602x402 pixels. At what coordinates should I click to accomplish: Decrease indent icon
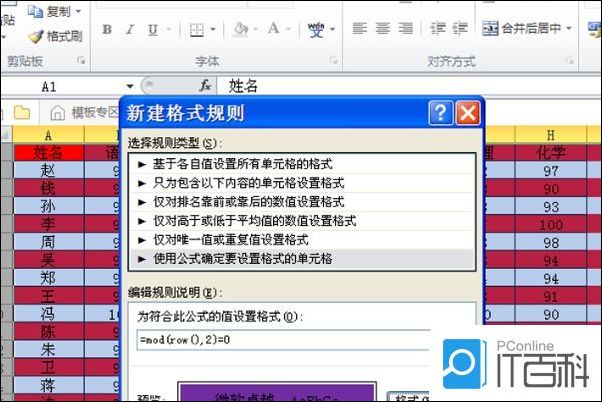(x=437, y=29)
